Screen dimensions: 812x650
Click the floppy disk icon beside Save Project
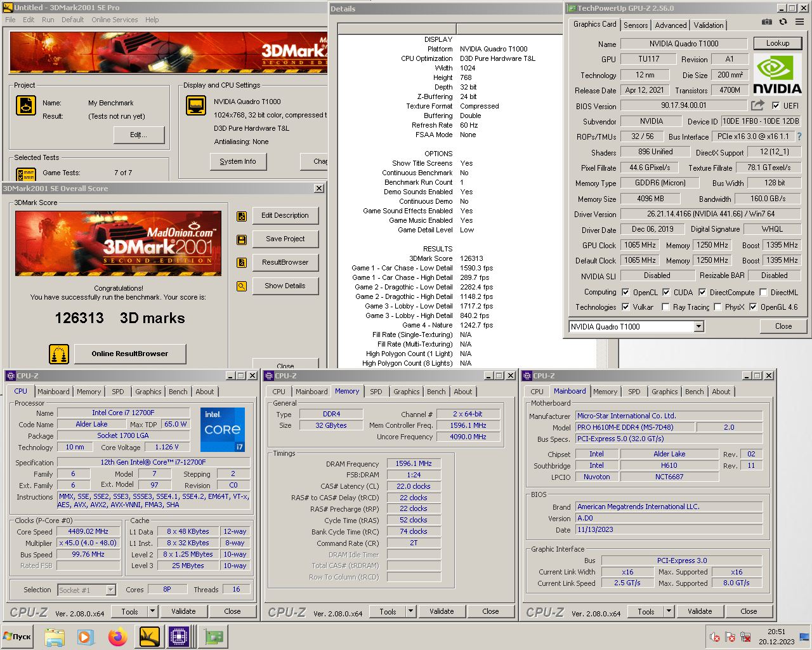coord(242,239)
